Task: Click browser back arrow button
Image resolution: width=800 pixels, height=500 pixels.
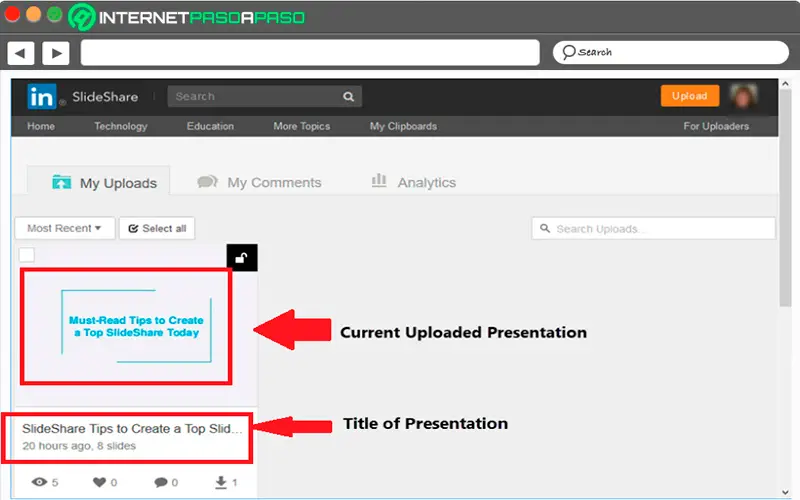Action: tap(21, 53)
